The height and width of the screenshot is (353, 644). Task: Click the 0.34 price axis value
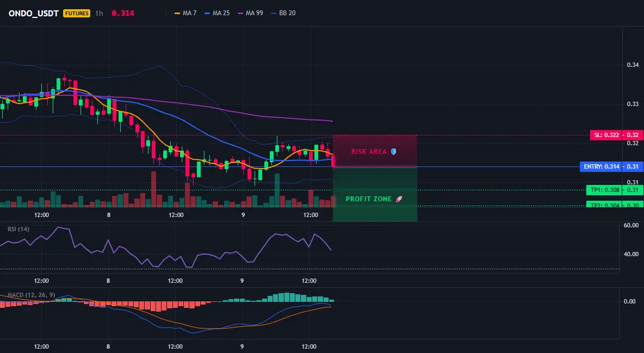pos(633,65)
